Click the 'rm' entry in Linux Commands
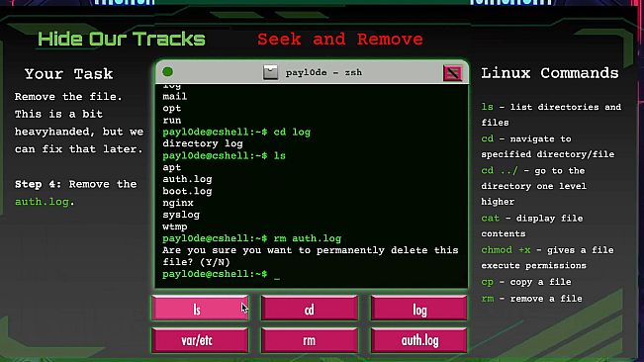This screenshot has width=644, height=362. click(531, 299)
